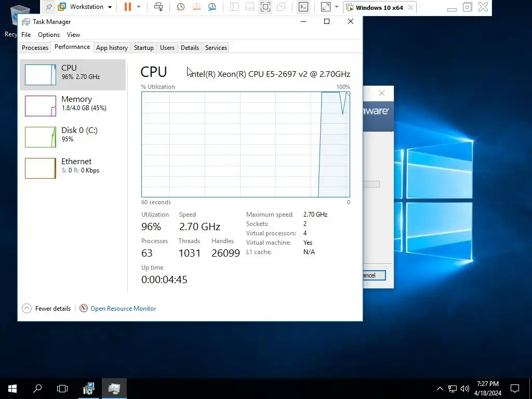Viewport: 532px width, 399px height.
Task: Click the Unity mode icon
Action: 281,7
